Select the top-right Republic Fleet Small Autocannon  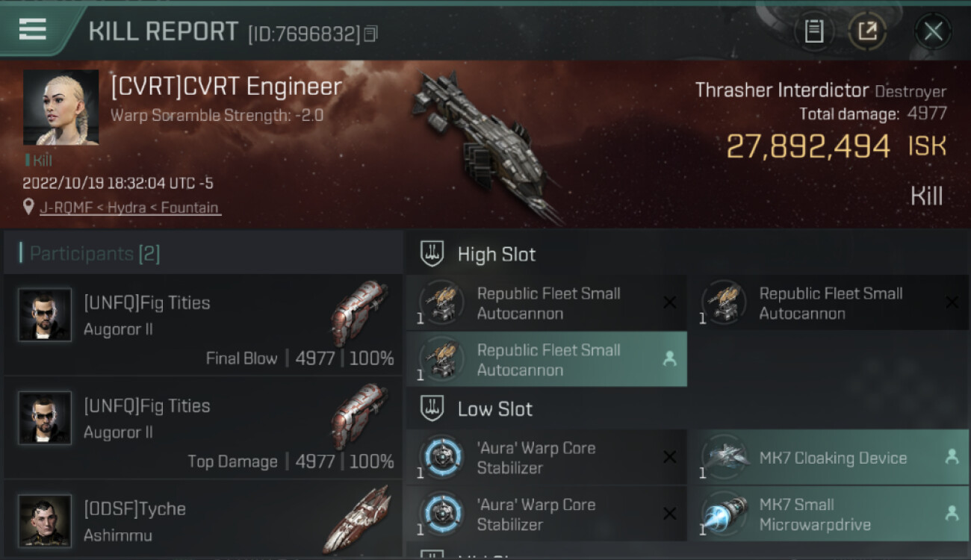(x=829, y=302)
